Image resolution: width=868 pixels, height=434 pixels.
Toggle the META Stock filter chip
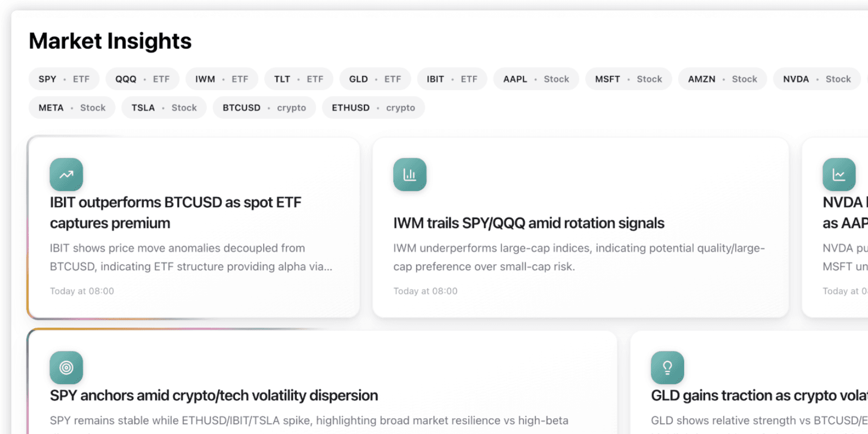[x=72, y=107]
